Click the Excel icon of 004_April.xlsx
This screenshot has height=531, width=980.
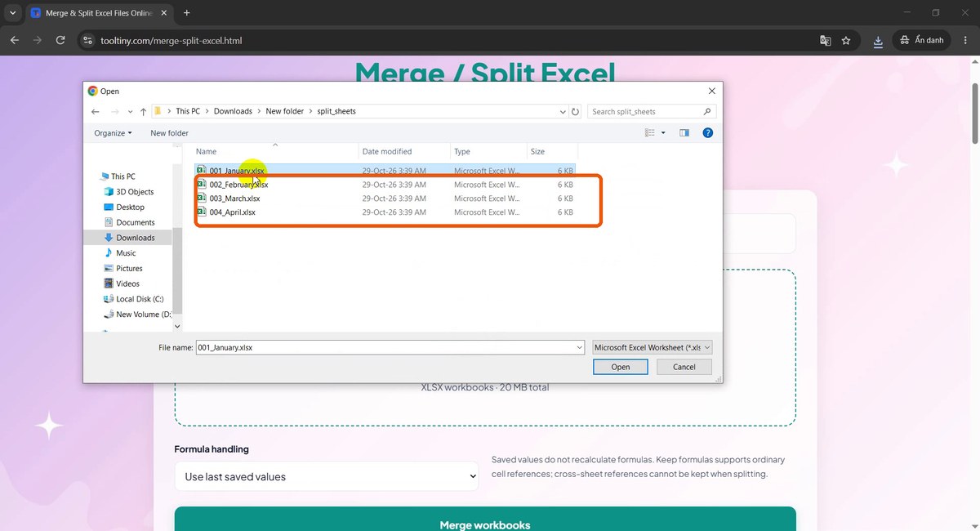coord(202,212)
